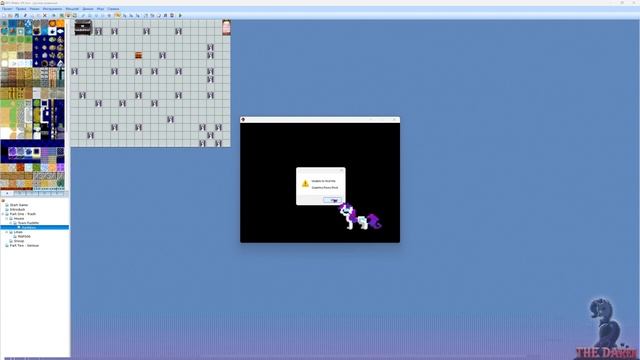Select the Shadow Pen tool
The width and height of the screenshot is (640, 360).
109,16
